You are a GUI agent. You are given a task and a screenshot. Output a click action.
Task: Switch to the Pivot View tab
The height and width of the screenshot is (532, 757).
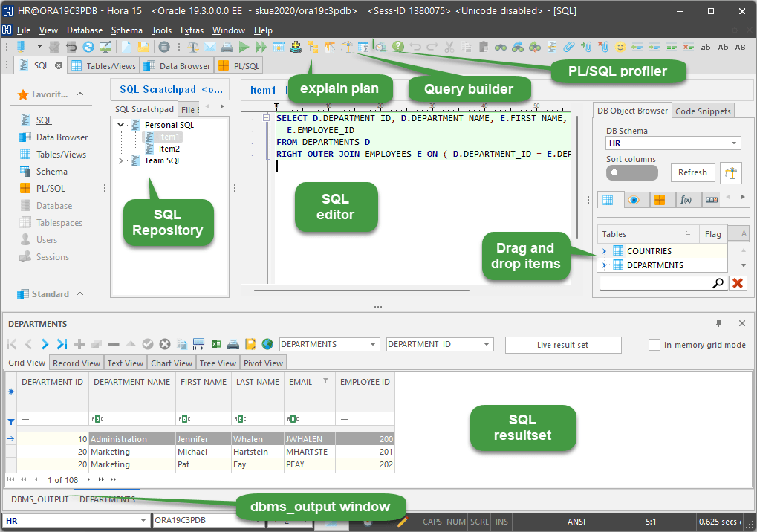tap(263, 363)
